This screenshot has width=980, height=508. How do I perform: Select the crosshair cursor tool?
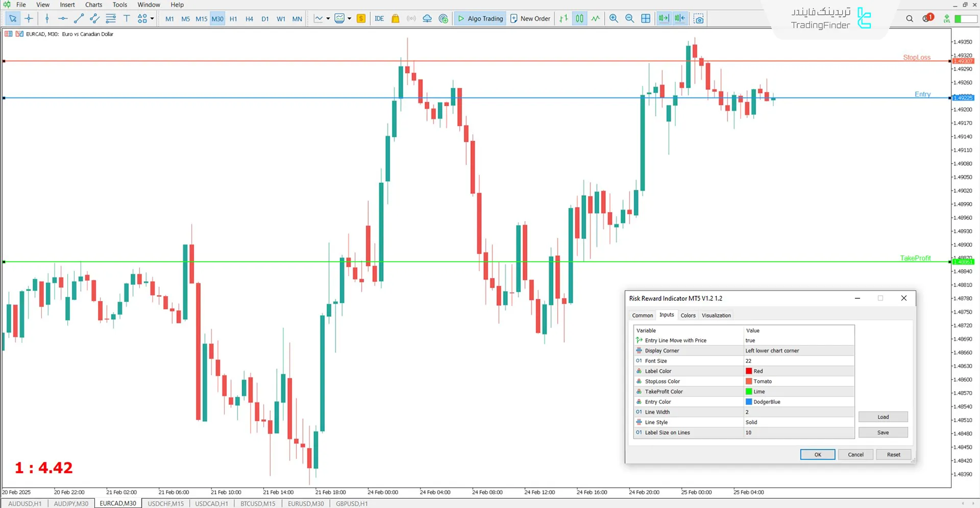point(29,18)
